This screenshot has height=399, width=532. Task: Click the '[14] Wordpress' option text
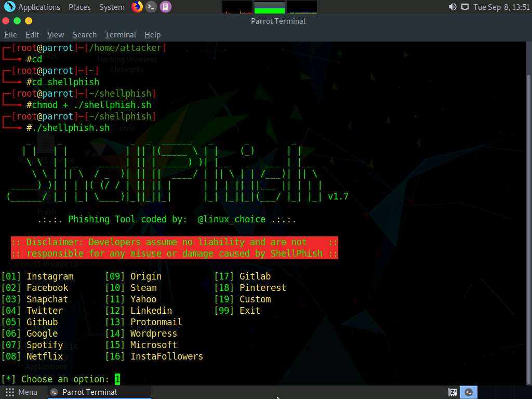coord(141,334)
